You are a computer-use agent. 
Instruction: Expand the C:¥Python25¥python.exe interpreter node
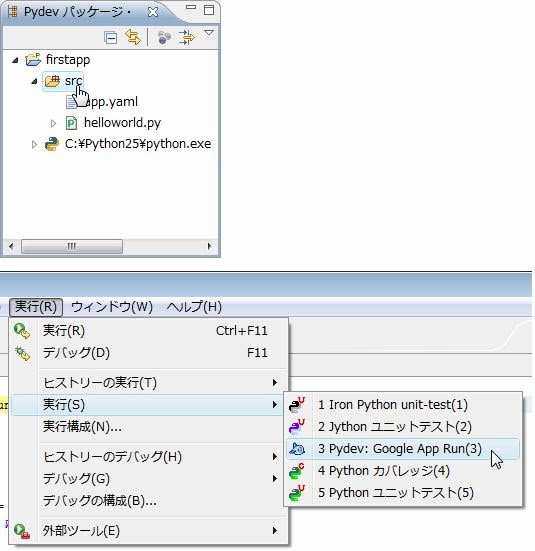tap(34, 144)
